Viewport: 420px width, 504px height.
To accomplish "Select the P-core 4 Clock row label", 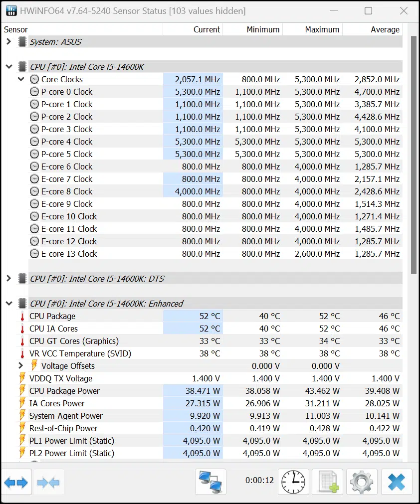I will [67, 142].
